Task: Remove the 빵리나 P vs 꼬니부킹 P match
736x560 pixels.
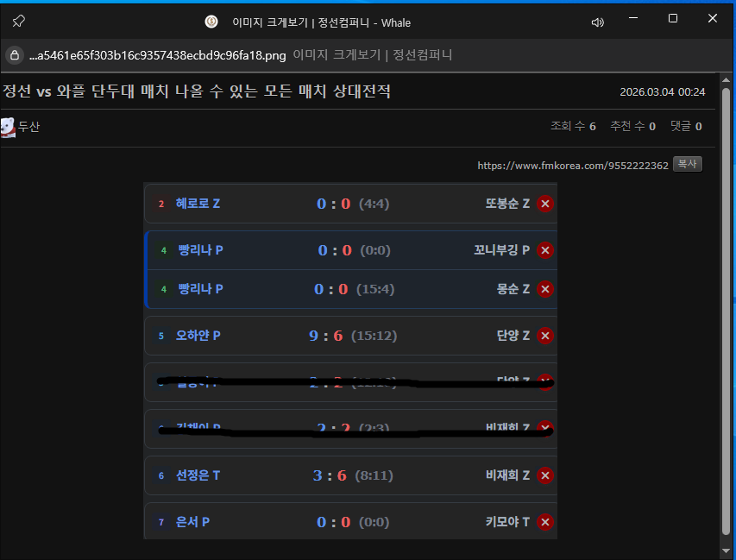Action: (544, 250)
